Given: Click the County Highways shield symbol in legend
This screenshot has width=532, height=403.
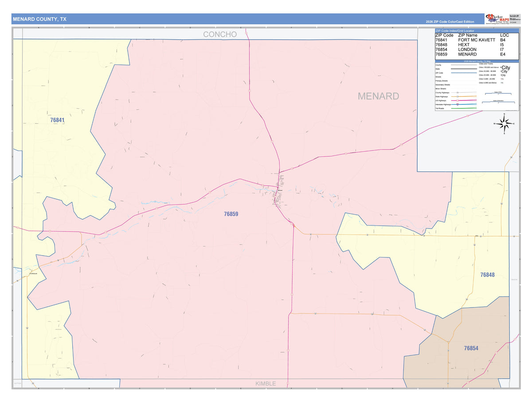Looking at the screenshot, I should [x=458, y=92].
